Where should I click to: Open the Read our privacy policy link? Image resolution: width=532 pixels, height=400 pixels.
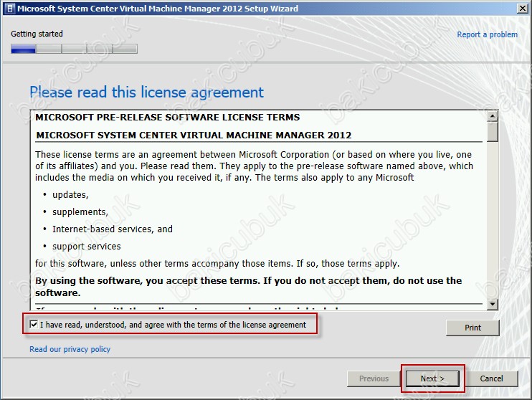[70, 349]
